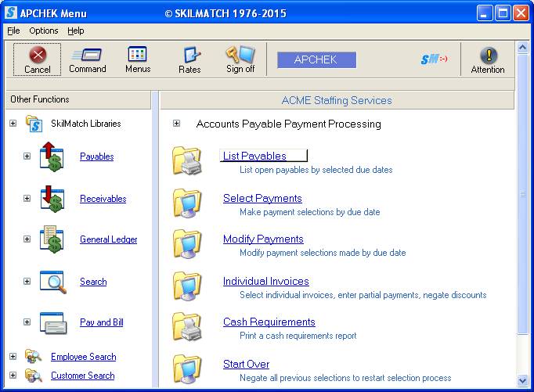Click the Individual Invoices folder icon
Image resolution: width=534 pixels, height=392 pixels.
click(x=187, y=286)
